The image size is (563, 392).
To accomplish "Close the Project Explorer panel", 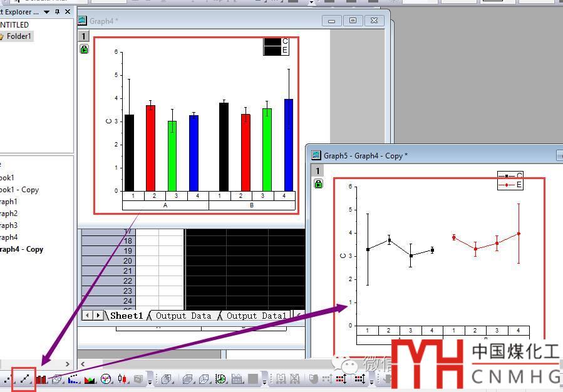I will [68, 12].
